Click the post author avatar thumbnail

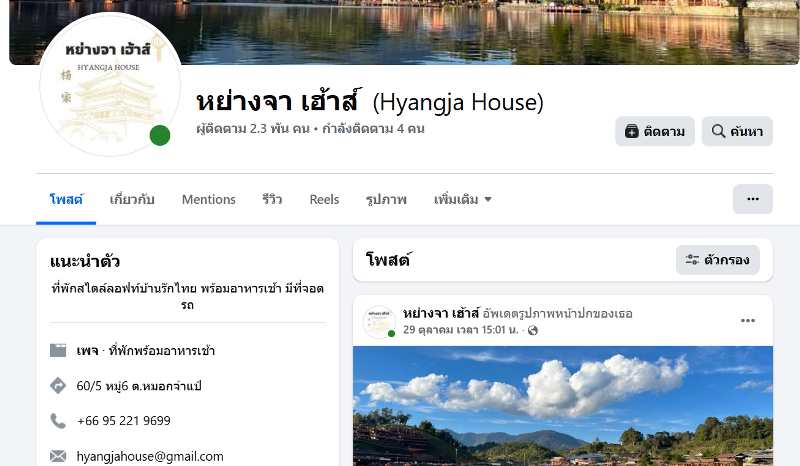click(379, 322)
